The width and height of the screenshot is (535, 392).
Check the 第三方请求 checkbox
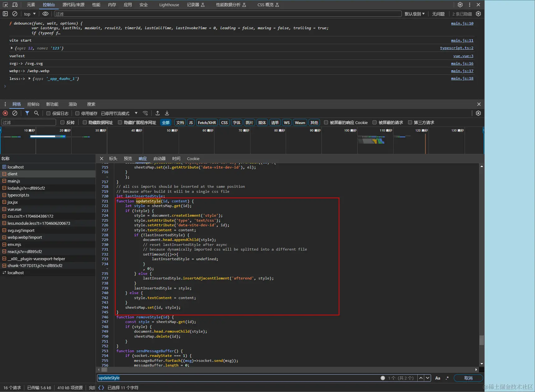pos(410,122)
